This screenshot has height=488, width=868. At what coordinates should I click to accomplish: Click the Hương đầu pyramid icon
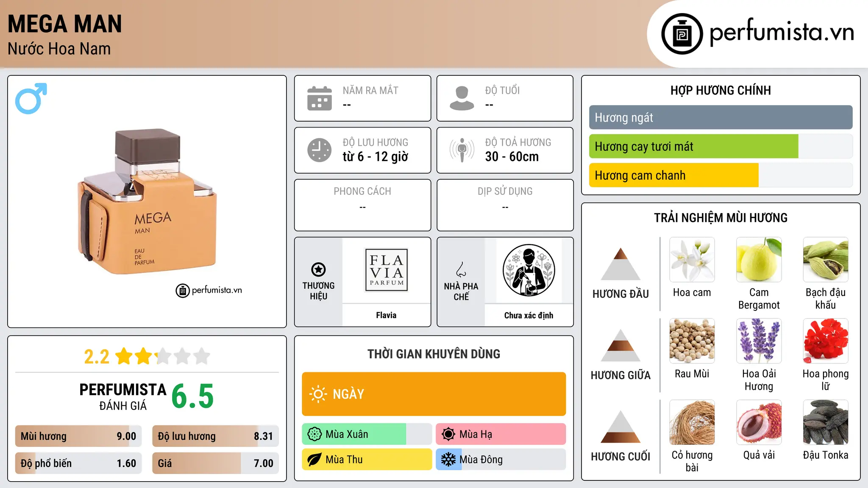pyautogui.click(x=620, y=264)
